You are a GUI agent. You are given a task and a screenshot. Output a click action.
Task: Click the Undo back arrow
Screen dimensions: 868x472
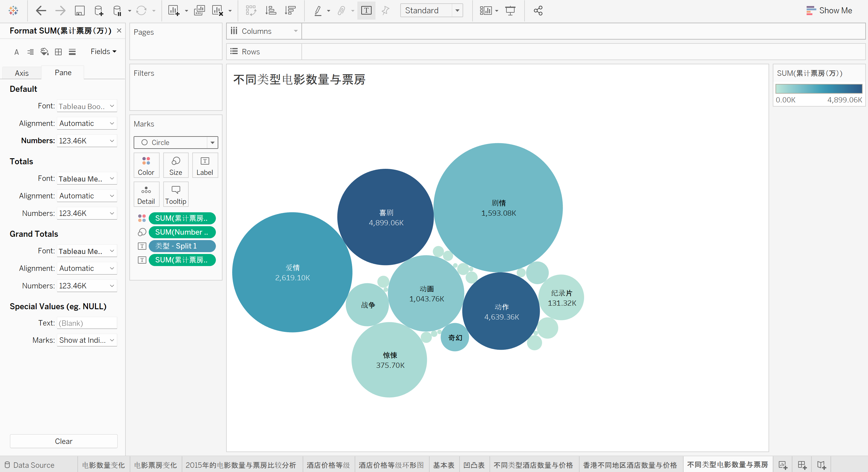(41, 11)
